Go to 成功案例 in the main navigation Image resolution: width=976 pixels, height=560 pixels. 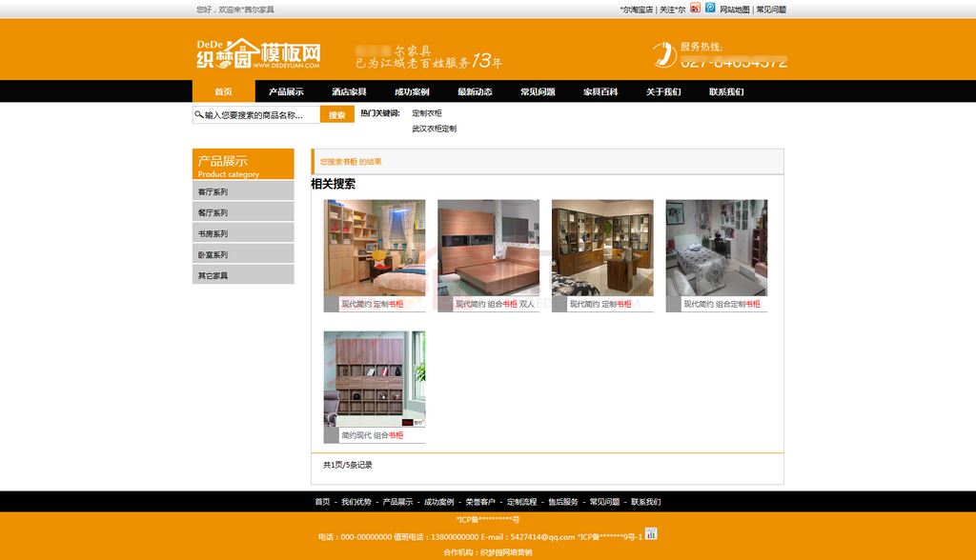tap(412, 92)
